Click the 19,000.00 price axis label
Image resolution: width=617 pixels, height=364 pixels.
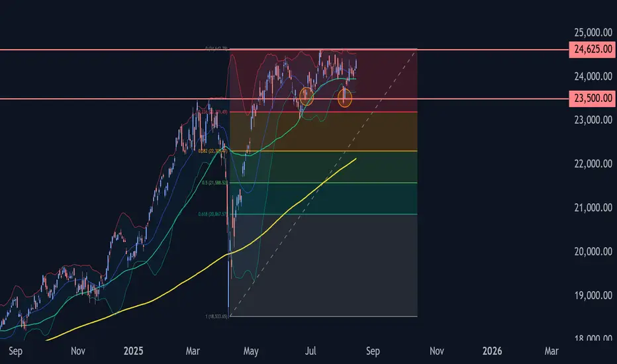(593, 296)
